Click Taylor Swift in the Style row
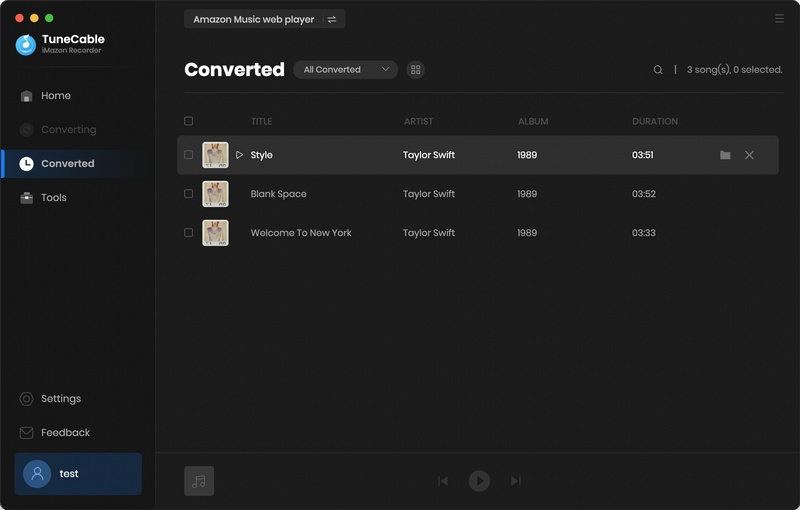Image resolution: width=800 pixels, height=510 pixels. pos(429,155)
